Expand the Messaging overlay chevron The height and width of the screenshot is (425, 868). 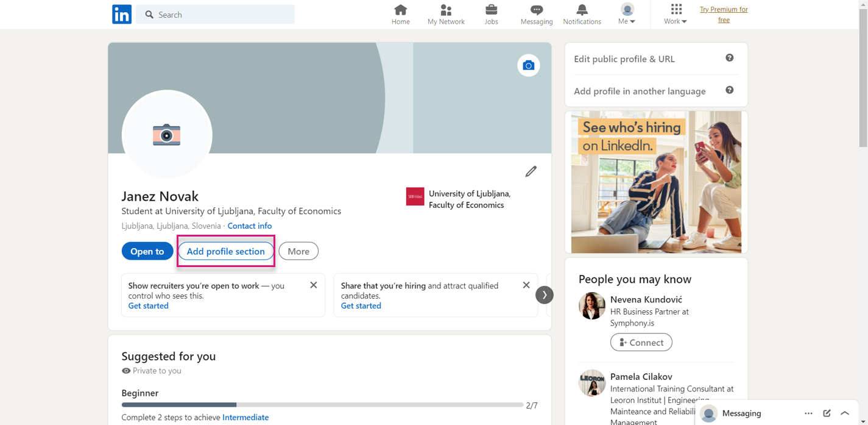[845, 413]
